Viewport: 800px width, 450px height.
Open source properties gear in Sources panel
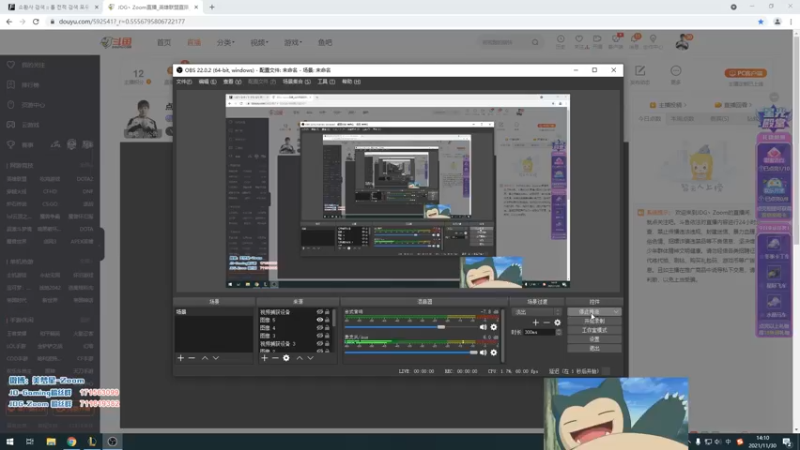[286, 358]
